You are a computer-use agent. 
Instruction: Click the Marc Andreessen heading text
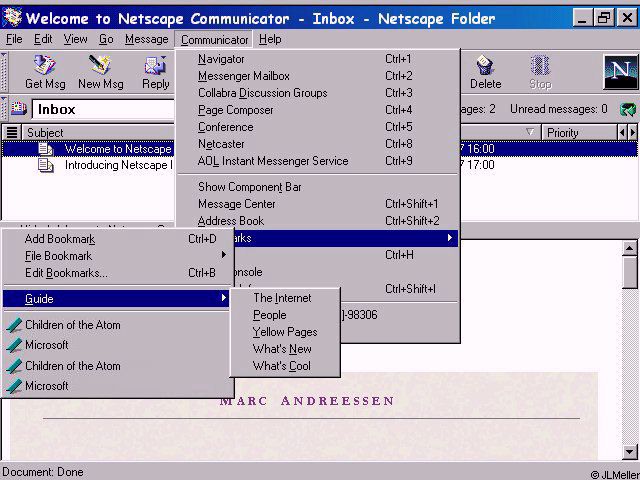click(307, 401)
